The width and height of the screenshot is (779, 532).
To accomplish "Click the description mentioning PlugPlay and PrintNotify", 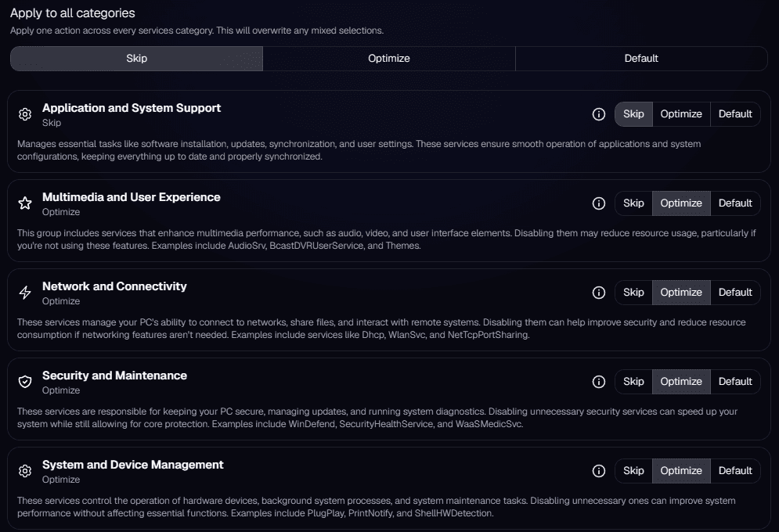I will point(377,507).
